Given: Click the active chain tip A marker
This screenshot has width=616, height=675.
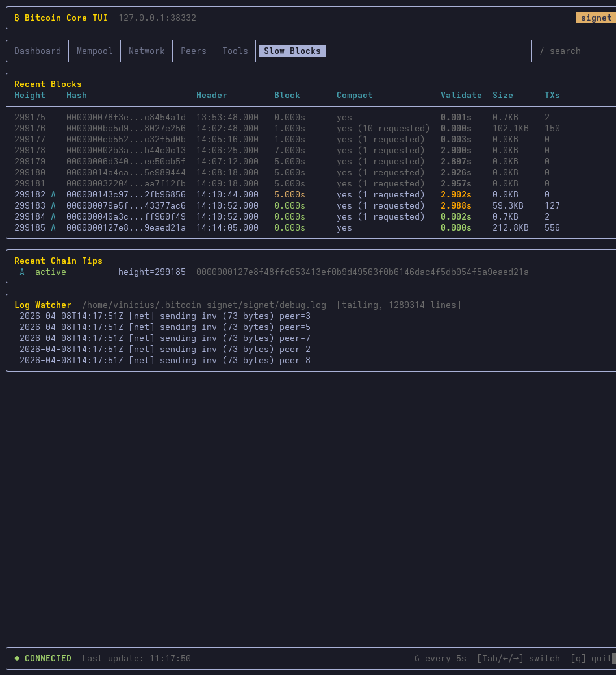Looking at the screenshot, I should [x=22, y=272].
